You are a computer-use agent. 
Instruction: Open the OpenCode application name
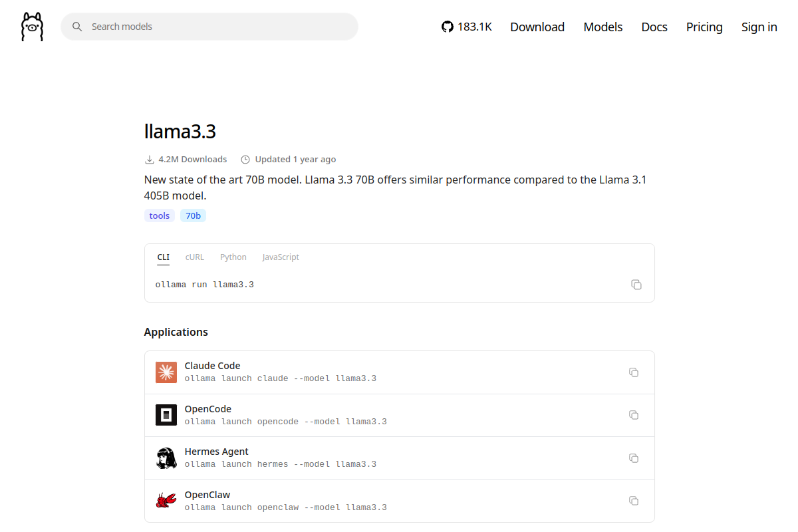pyautogui.click(x=208, y=409)
